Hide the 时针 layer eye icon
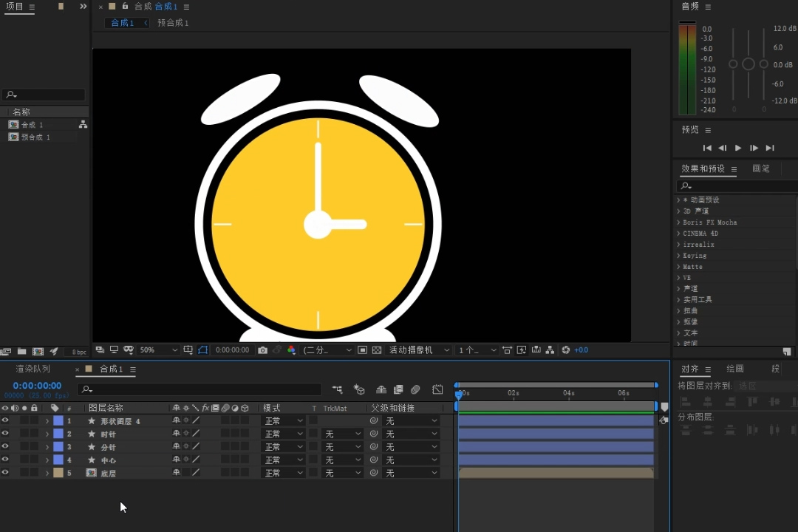Screen dimensions: 798x532 (5, 434)
